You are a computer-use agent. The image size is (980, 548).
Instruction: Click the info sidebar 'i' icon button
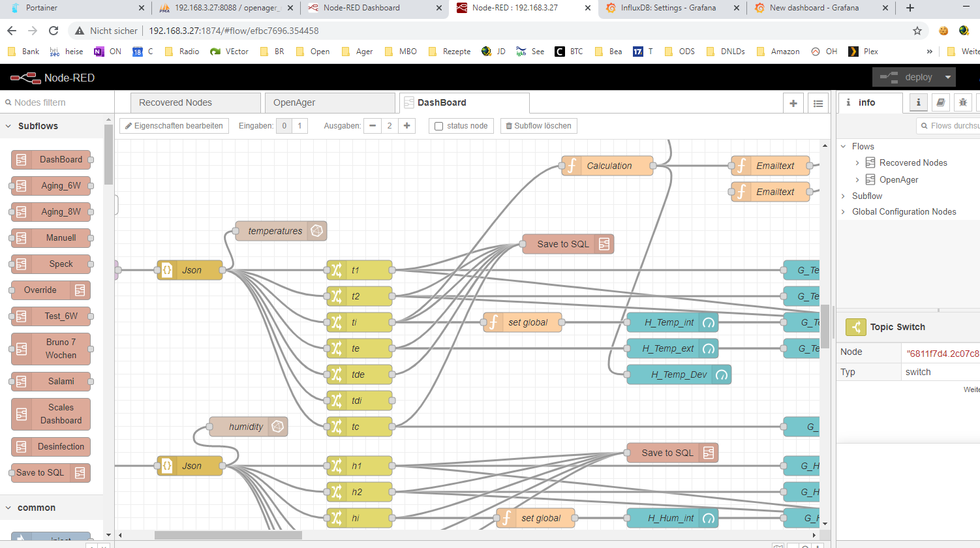click(x=918, y=102)
